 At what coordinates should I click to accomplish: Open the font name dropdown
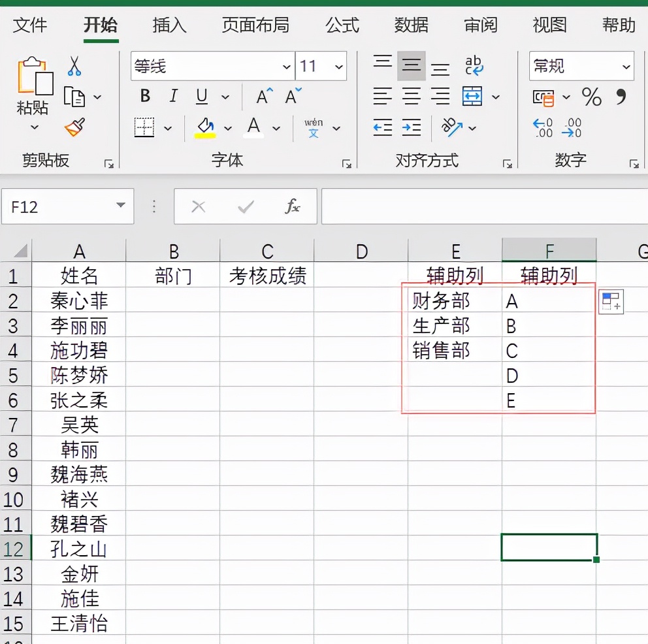pyautogui.click(x=287, y=67)
